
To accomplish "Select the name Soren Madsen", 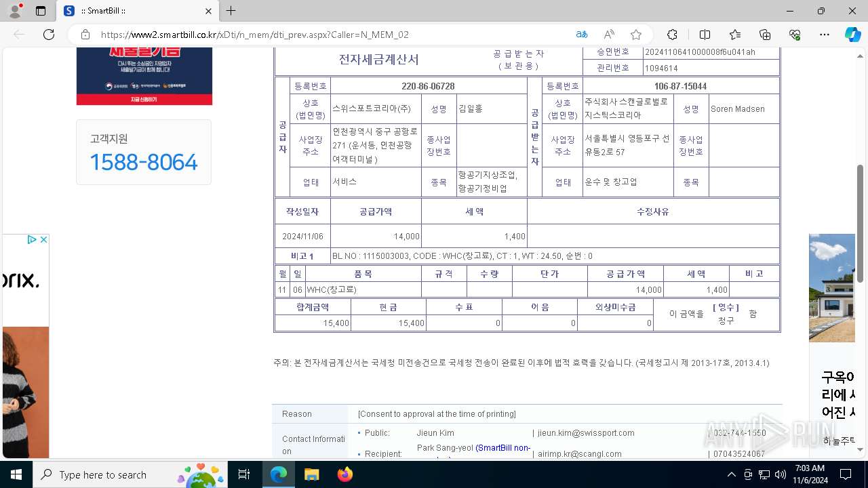I will click(x=738, y=109).
